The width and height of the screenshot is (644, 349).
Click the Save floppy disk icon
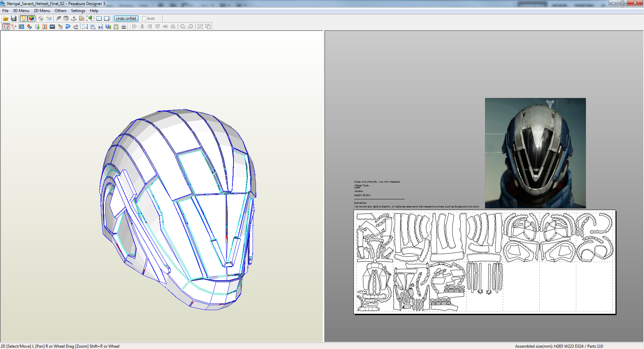point(14,18)
